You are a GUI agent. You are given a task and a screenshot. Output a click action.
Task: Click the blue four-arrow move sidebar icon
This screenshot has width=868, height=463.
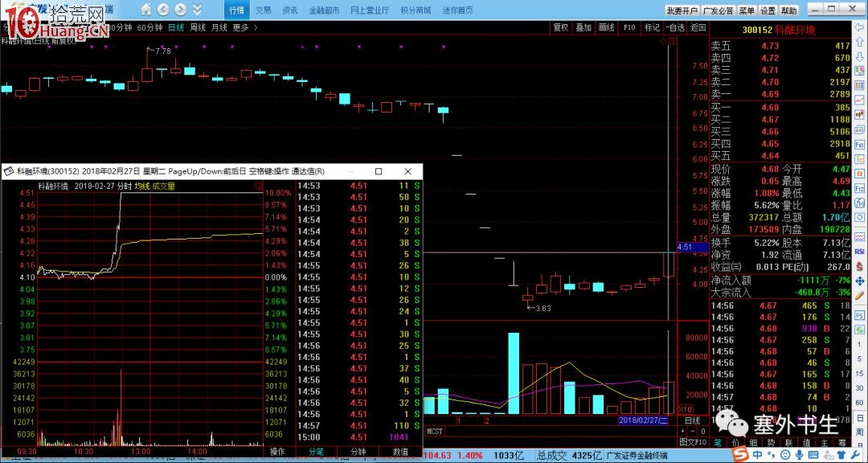coord(860,281)
